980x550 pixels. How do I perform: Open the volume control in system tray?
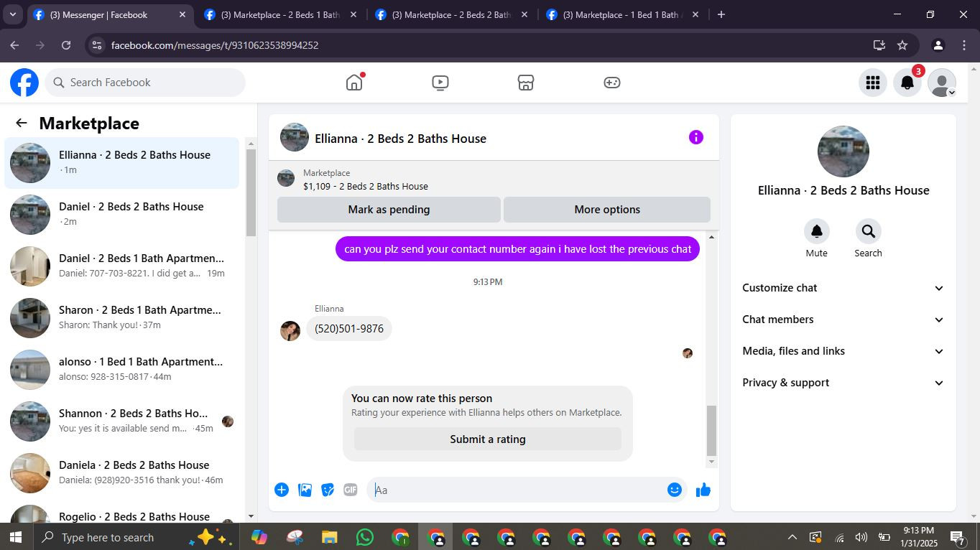pyautogui.click(x=861, y=537)
